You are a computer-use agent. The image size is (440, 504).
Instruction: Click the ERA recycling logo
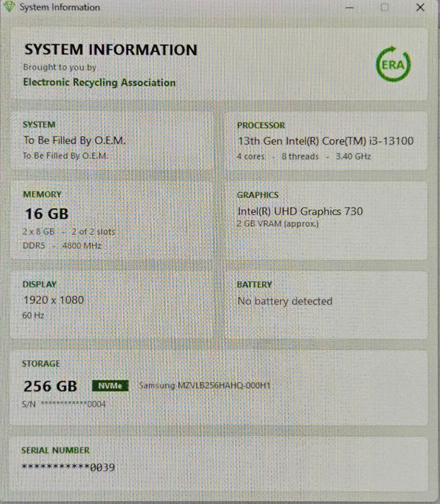pyautogui.click(x=393, y=64)
